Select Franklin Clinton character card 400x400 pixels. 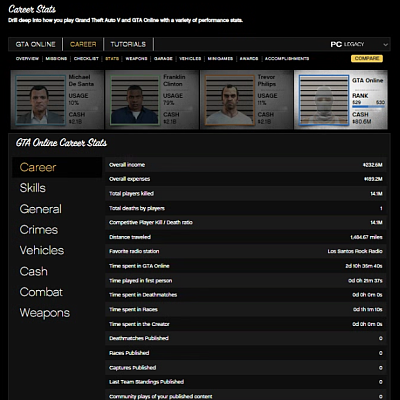tap(152, 100)
